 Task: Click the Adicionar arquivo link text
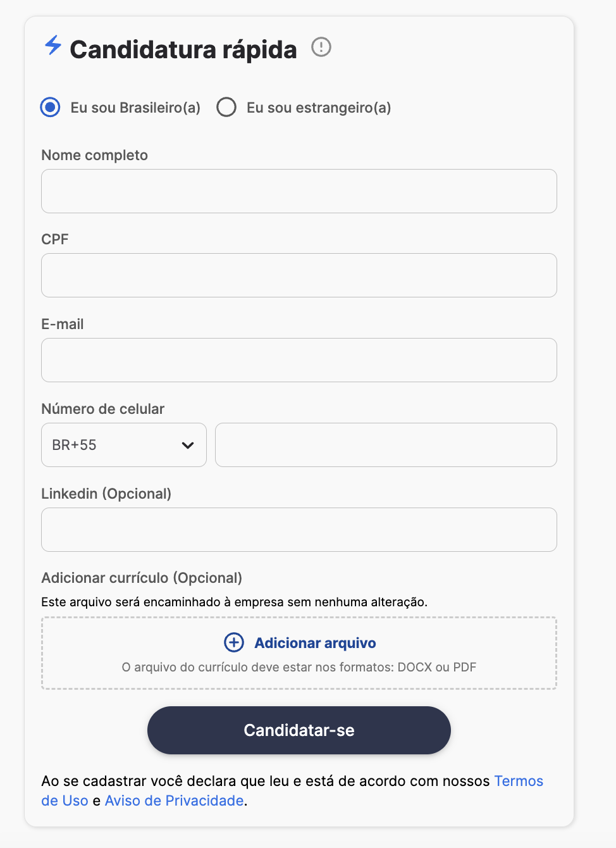(x=315, y=643)
